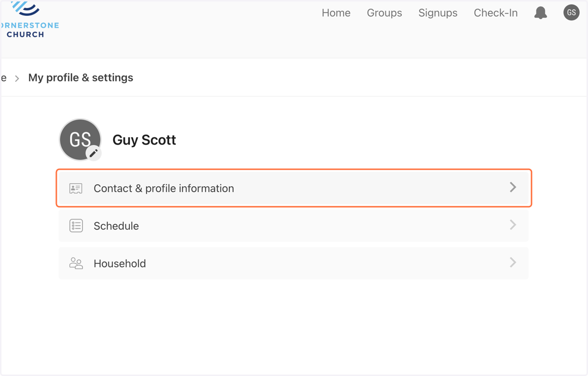Open the Check-In menu item
This screenshot has width=588, height=376.
(x=496, y=13)
